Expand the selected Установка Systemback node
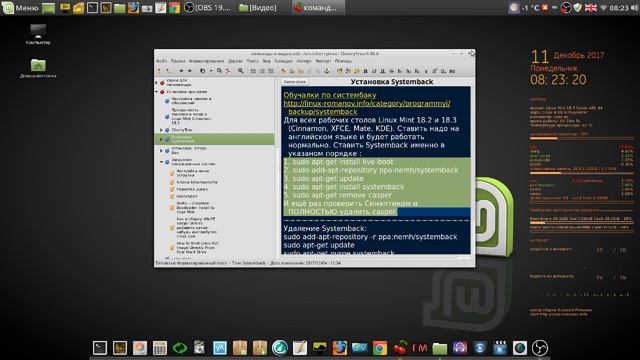This screenshot has width=640, height=360. [x=161, y=139]
